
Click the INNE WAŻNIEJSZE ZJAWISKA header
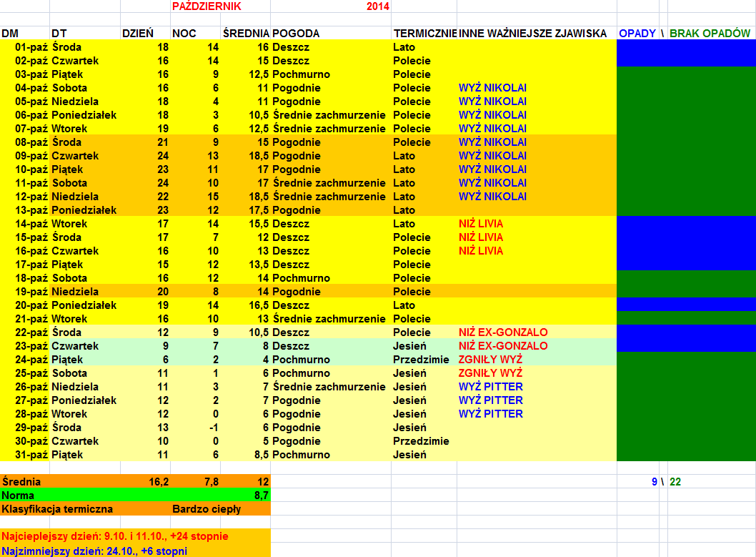pyautogui.click(x=532, y=34)
